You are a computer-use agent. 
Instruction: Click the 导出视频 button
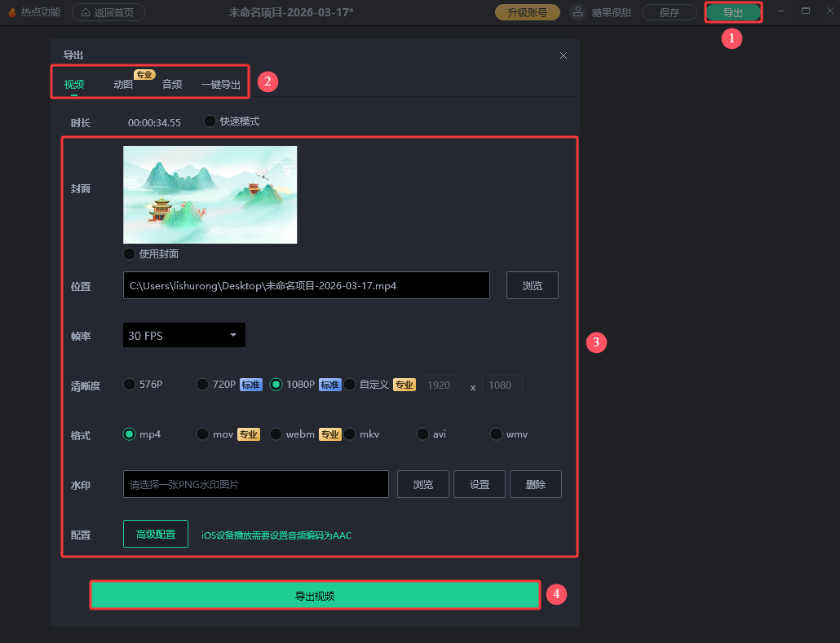314,596
